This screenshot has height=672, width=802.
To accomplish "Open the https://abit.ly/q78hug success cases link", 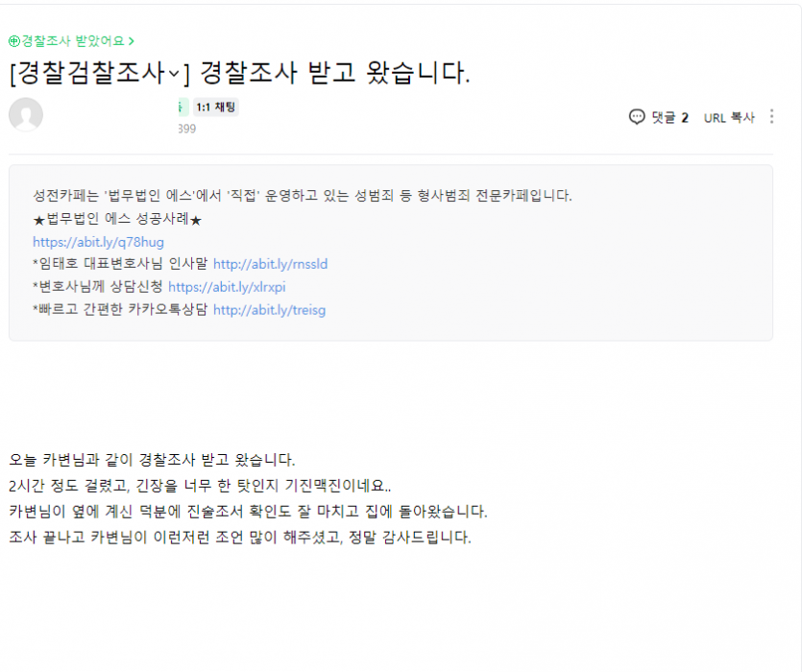I will click(x=98, y=242).
